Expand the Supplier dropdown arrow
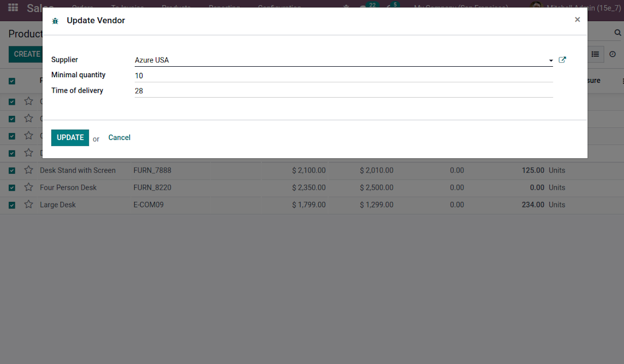Viewport: 624px width, 364px height. click(551, 61)
